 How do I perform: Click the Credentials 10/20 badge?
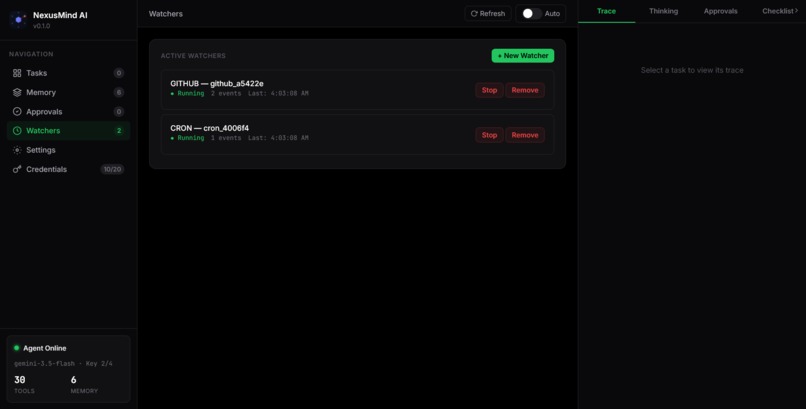112,170
